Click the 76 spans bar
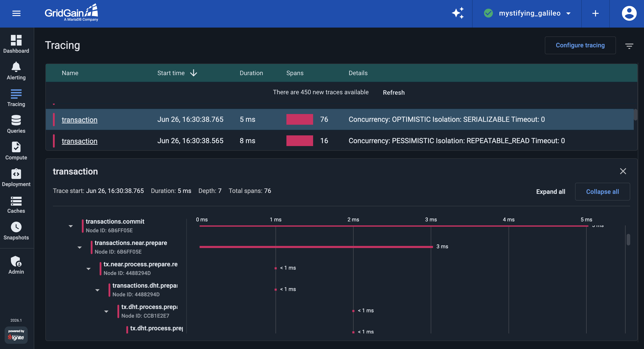The height and width of the screenshot is (349, 644). [x=300, y=119]
